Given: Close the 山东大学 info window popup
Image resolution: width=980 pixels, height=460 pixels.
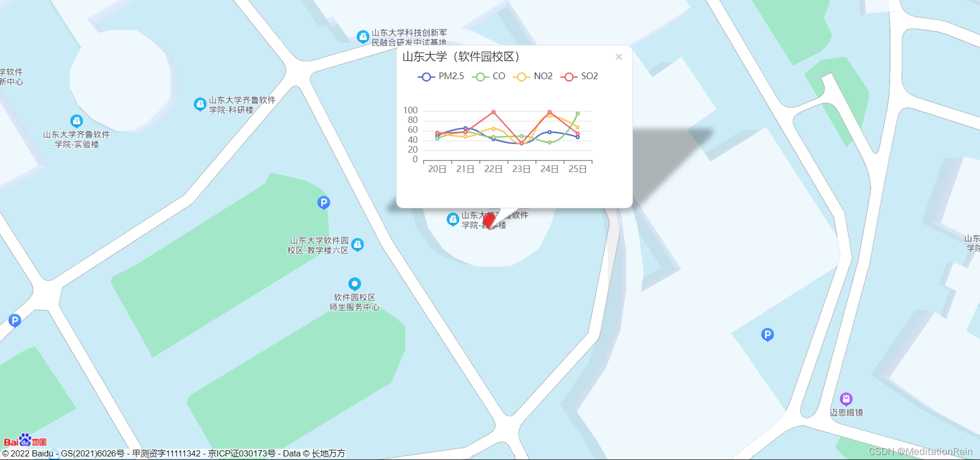Looking at the screenshot, I should click(x=619, y=57).
